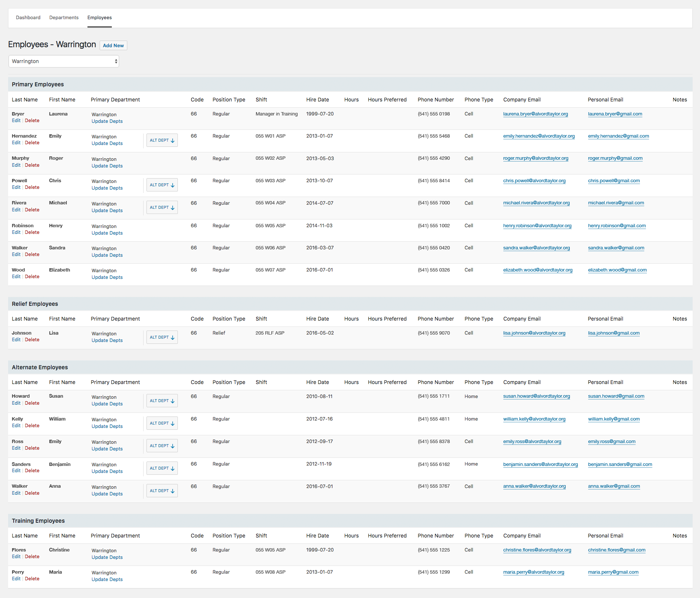Open Elizabeth Wood's personal Gmail link

tap(617, 270)
